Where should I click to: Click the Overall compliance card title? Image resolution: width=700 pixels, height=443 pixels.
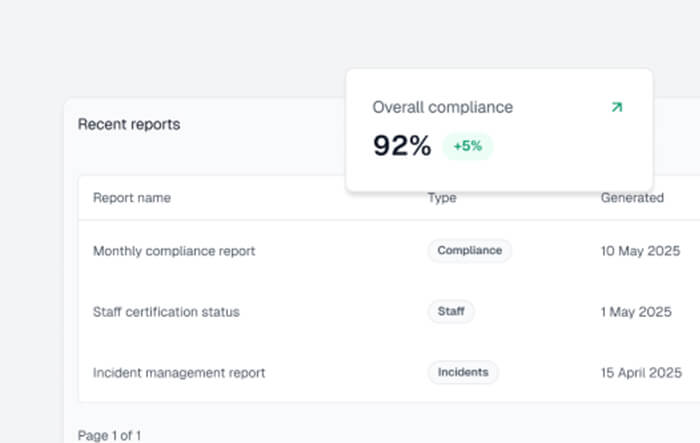pos(442,107)
